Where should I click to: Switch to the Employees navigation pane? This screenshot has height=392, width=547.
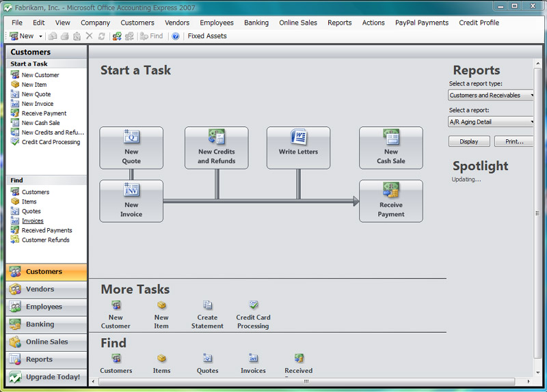(46, 307)
